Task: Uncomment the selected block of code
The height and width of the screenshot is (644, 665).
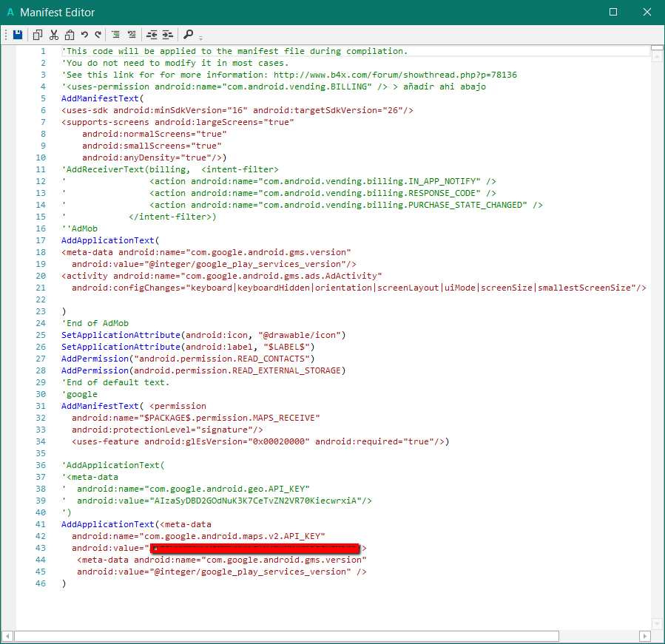Action: pos(132,35)
